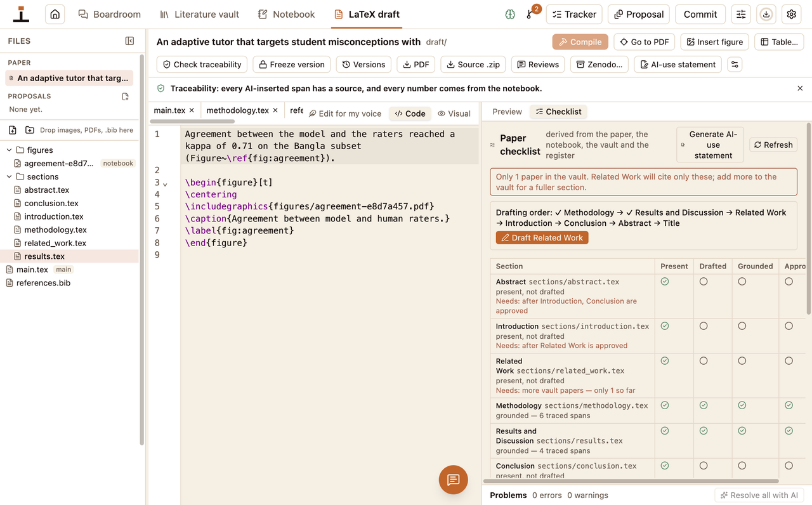
Task: Click the Compile button
Action: click(580, 42)
